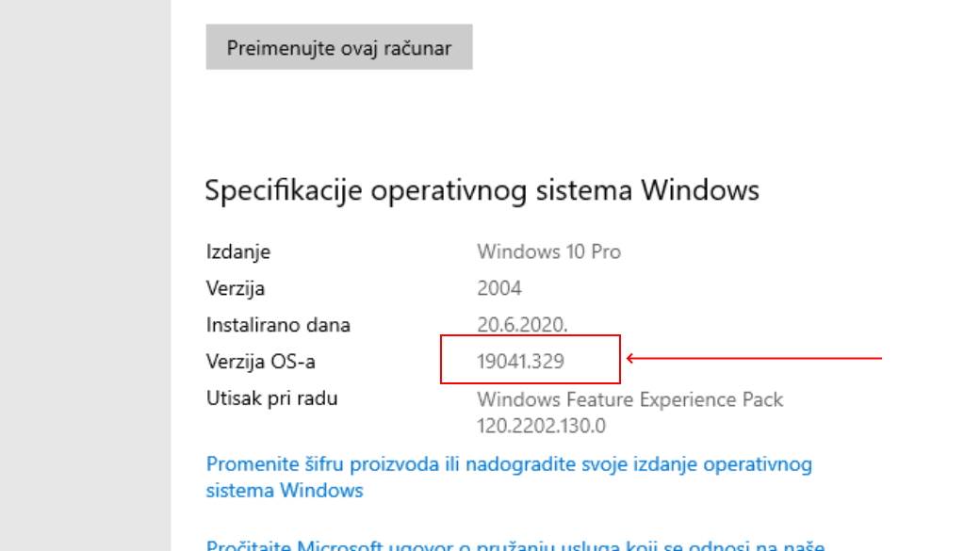Image resolution: width=980 pixels, height=551 pixels.
Task: Select the install date 20.6.2020.
Action: click(523, 325)
